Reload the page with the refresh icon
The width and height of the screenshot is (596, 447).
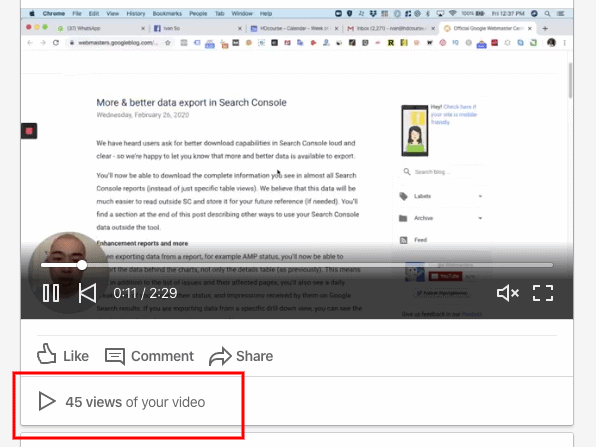tap(56, 43)
